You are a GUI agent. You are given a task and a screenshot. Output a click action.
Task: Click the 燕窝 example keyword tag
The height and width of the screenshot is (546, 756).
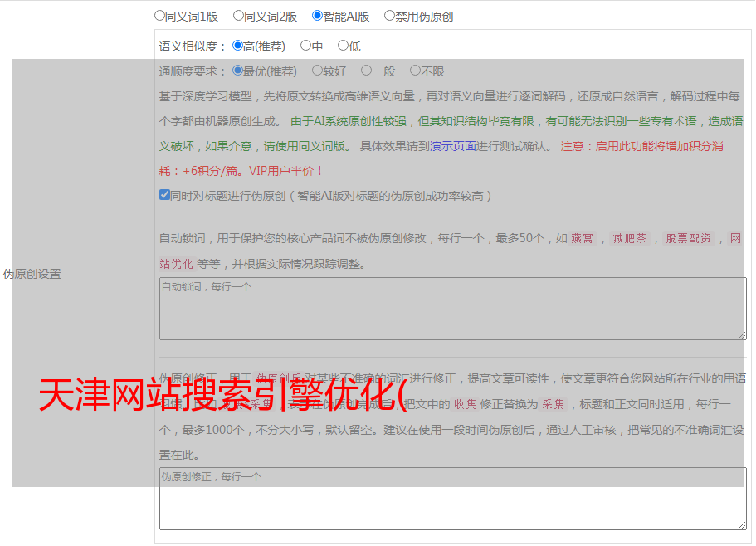point(583,239)
